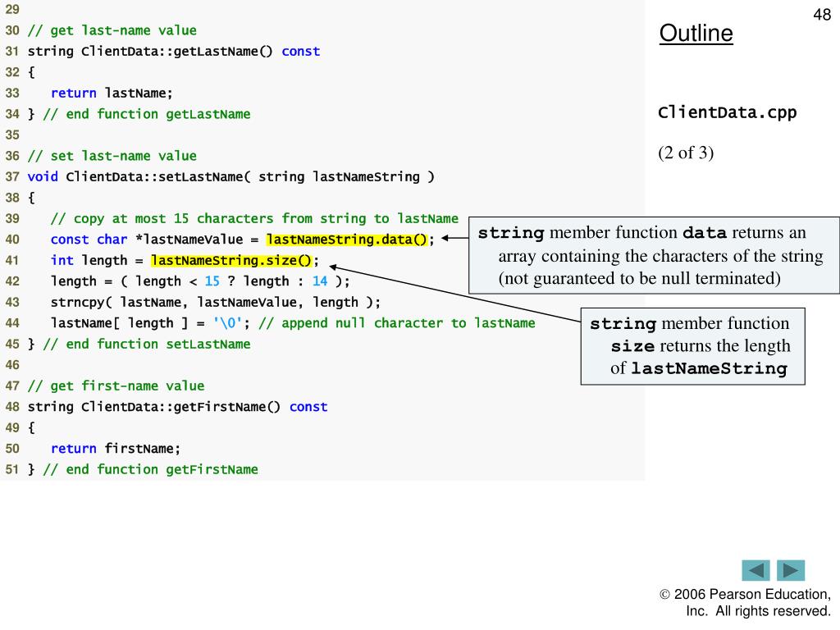Click the callout describing the size function
The image size is (840, 630).
pos(692,346)
